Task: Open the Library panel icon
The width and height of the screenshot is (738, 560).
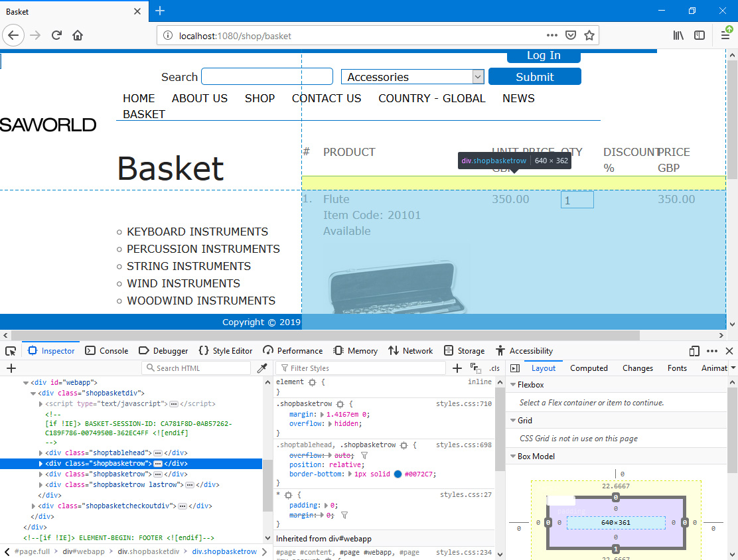Action: tap(678, 35)
